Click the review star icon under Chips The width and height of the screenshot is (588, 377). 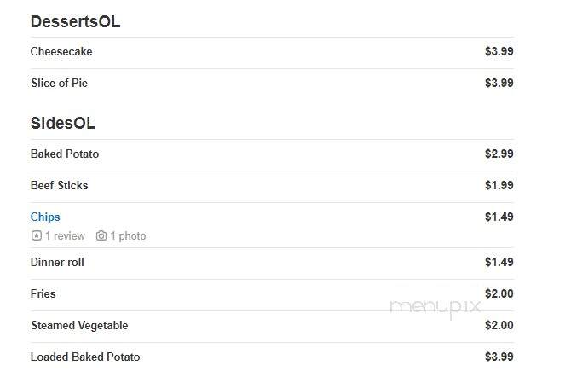37,235
